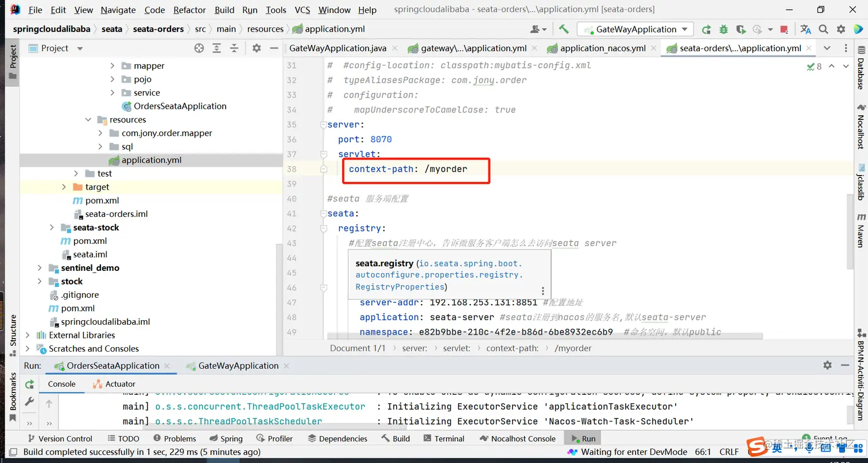This screenshot has width=868, height=463.
Task: Hide the Project panel with the minus icon
Action: 274,48
